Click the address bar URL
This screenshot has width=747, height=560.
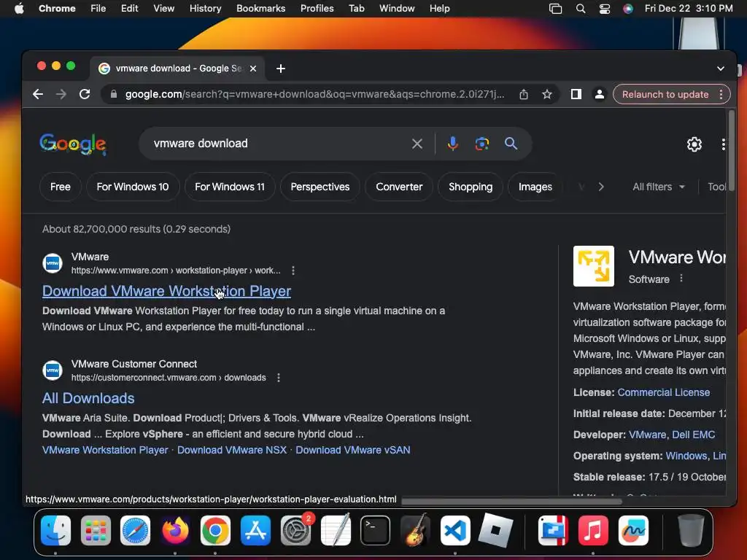314,94
